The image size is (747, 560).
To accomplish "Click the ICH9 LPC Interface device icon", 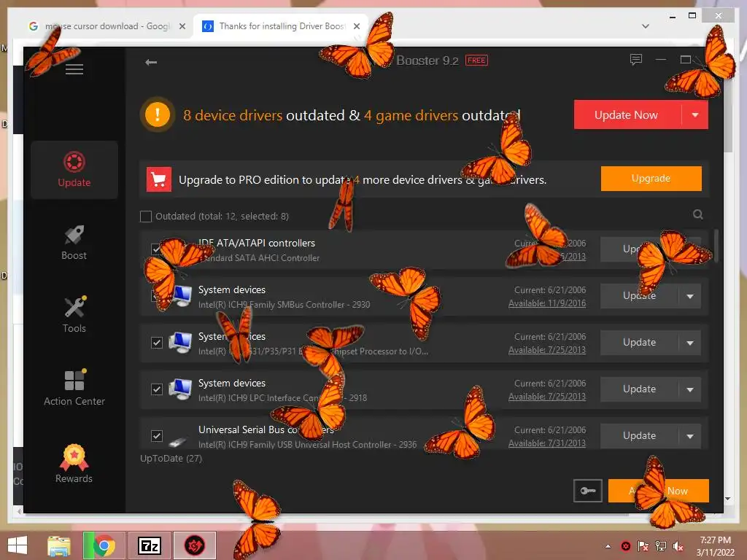I will pos(180,389).
